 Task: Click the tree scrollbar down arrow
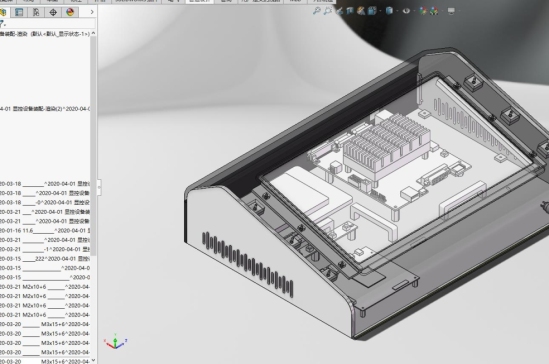point(93,360)
